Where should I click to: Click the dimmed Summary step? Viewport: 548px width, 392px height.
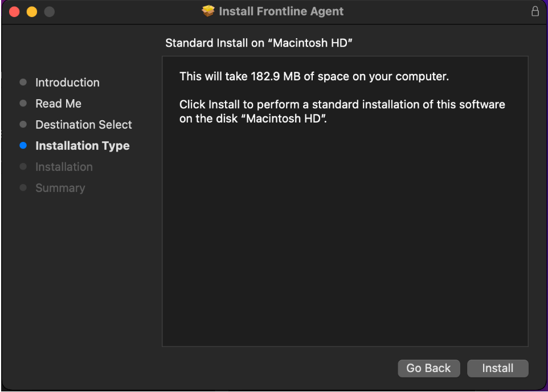click(x=60, y=188)
